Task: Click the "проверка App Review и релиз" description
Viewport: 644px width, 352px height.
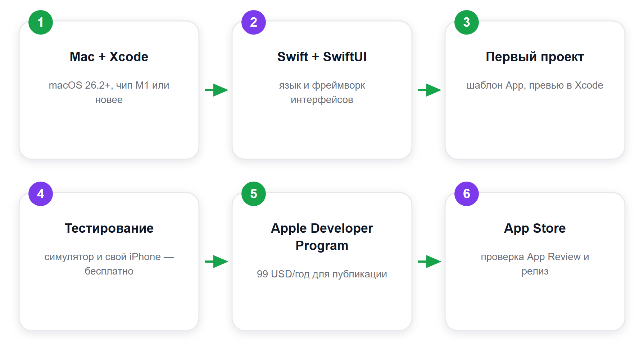Action: point(535,264)
